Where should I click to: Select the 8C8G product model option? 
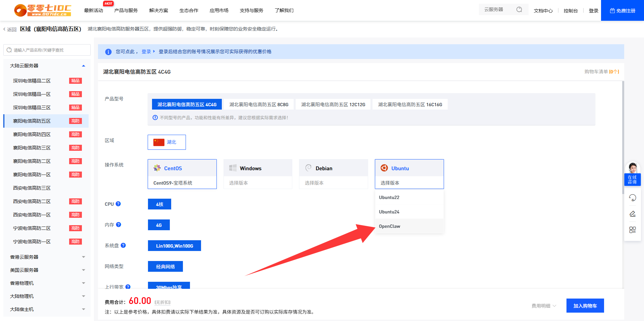coord(259,105)
